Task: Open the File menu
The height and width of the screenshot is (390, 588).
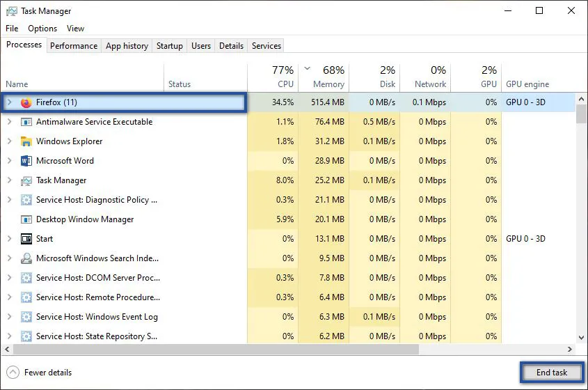Action: [x=12, y=29]
